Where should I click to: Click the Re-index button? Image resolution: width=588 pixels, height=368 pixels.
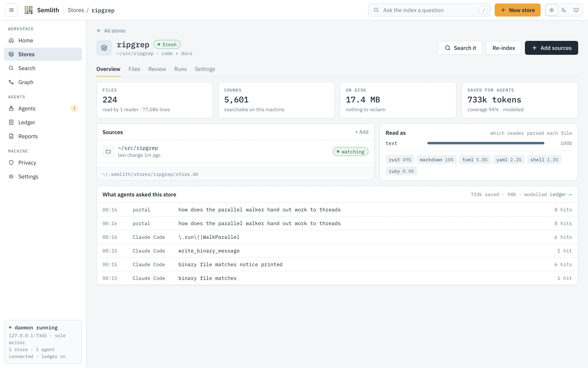pos(503,48)
